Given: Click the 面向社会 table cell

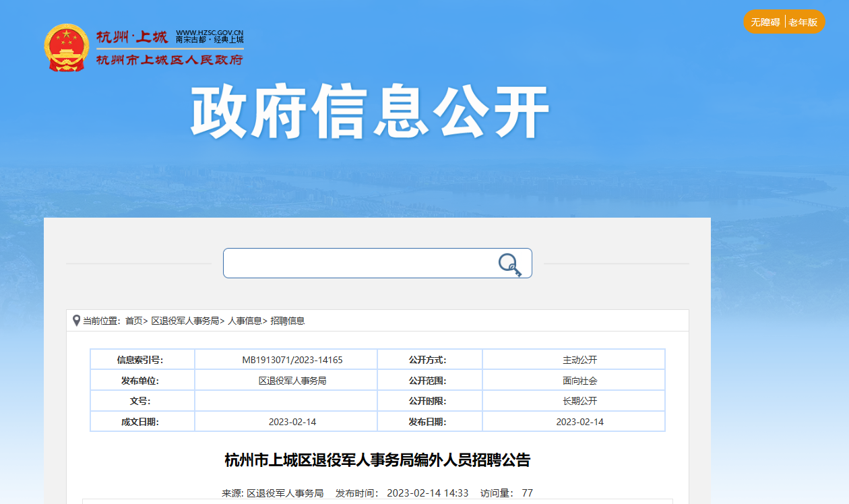Looking at the screenshot, I should (x=579, y=381).
